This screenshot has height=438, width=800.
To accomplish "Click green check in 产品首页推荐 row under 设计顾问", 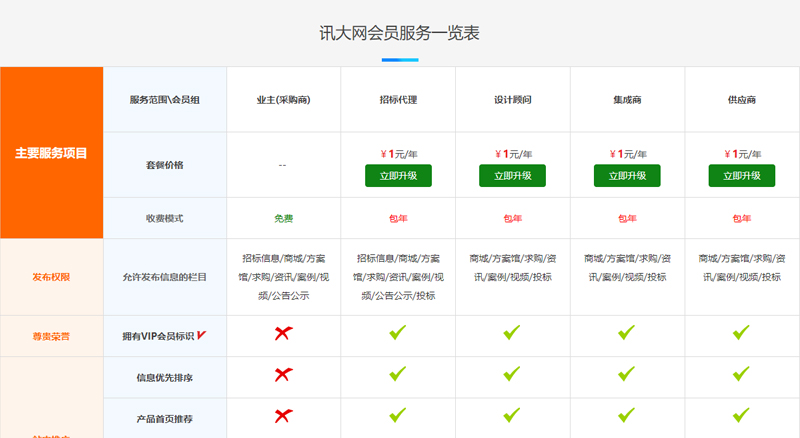I will (x=512, y=415).
